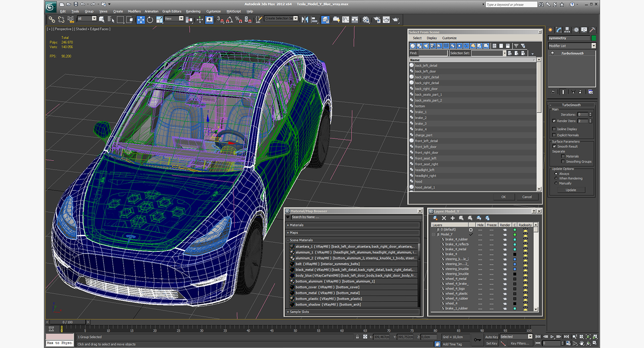Toggle the Smooth Result checkbox
This screenshot has height=348, width=644.
(554, 146)
